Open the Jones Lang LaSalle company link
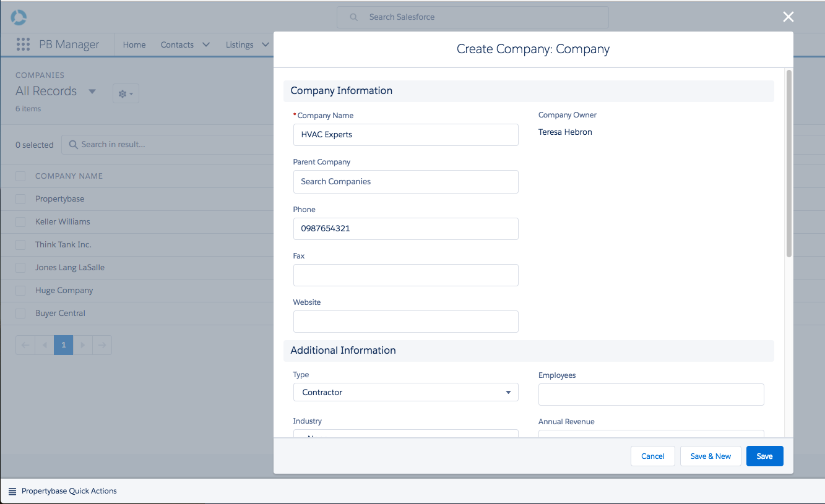The width and height of the screenshot is (825, 504). click(x=70, y=268)
